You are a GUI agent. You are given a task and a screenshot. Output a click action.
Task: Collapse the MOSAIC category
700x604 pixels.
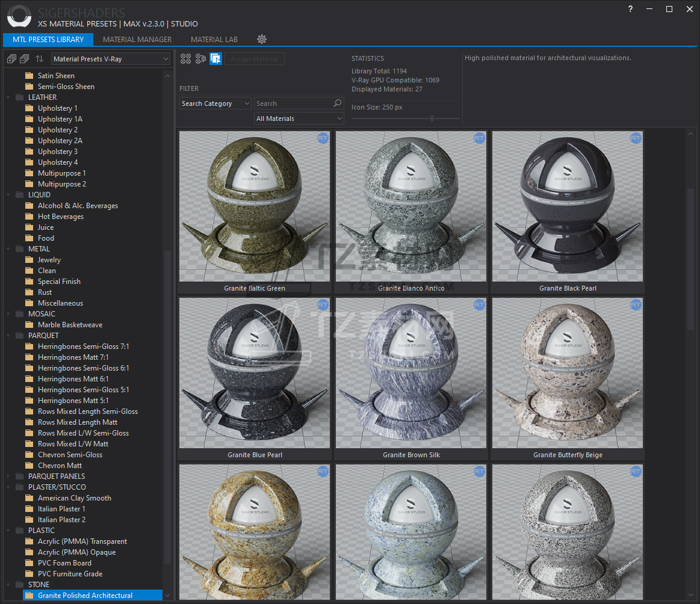click(8, 314)
